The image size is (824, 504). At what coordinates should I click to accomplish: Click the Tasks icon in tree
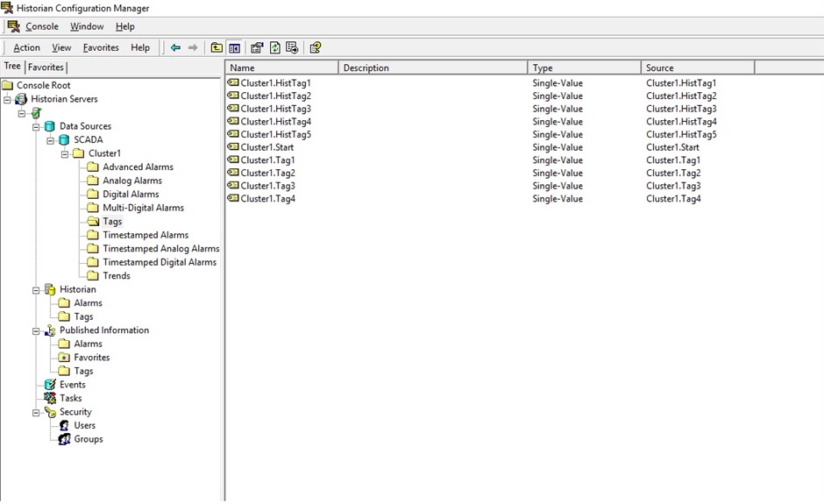(x=50, y=398)
